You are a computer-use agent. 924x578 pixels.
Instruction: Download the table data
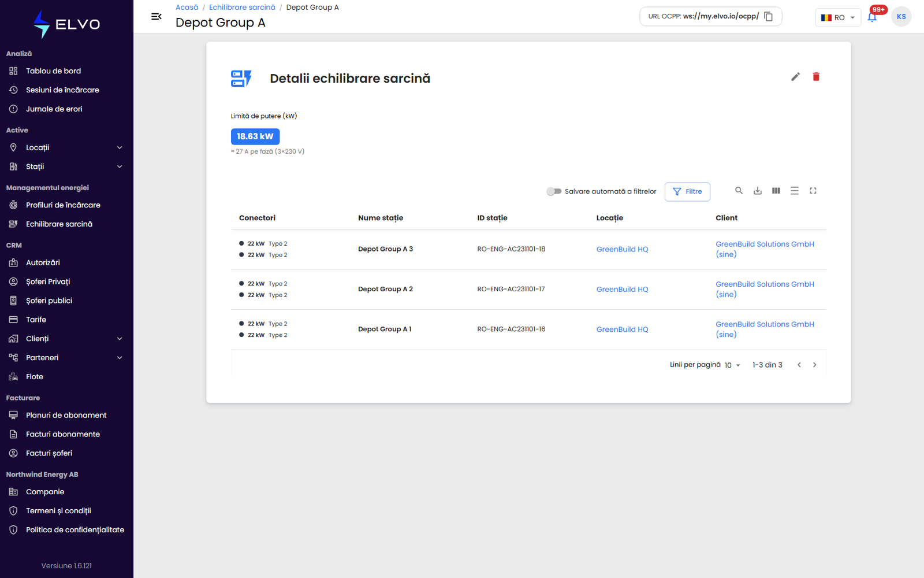758,191
